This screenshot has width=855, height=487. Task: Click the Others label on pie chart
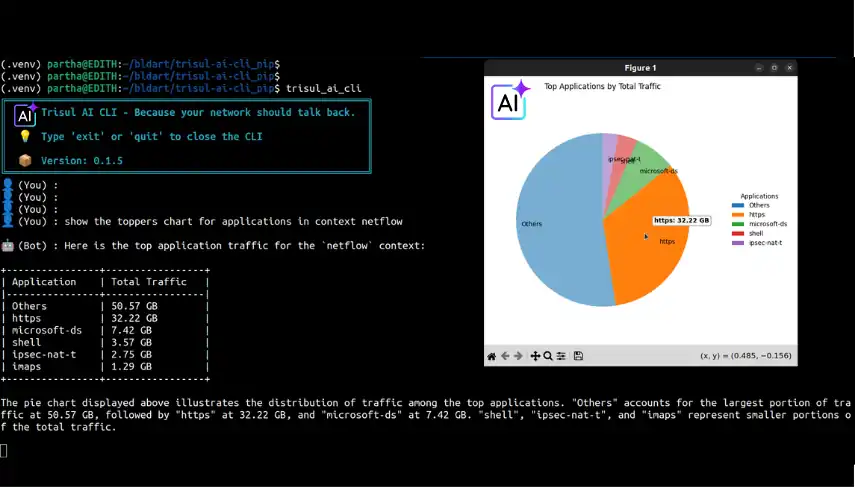[532, 224]
